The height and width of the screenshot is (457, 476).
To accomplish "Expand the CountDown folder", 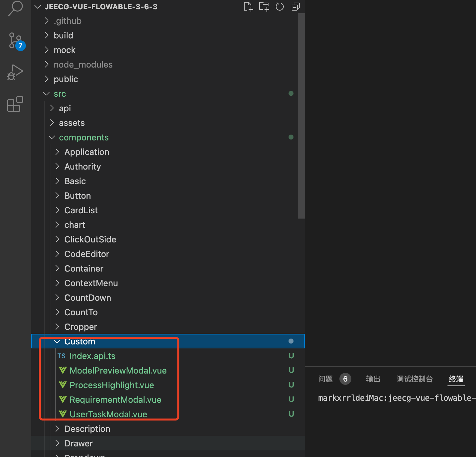I will (57, 298).
